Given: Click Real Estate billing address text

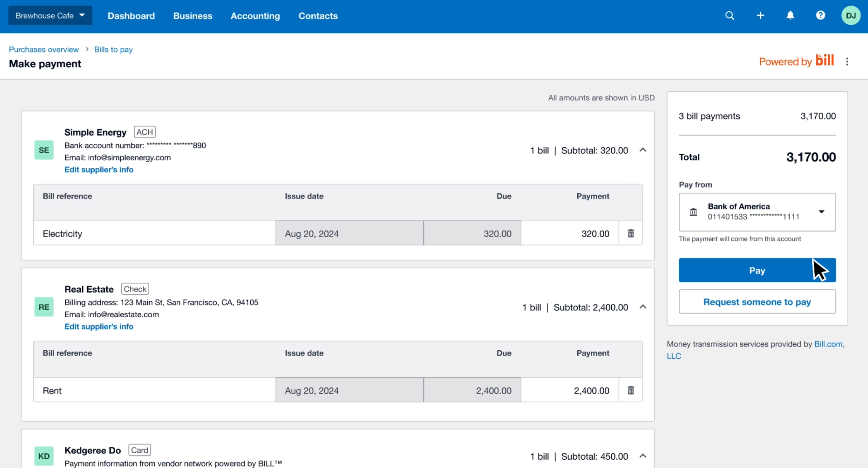Looking at the screenshot, I should point(161,302).
